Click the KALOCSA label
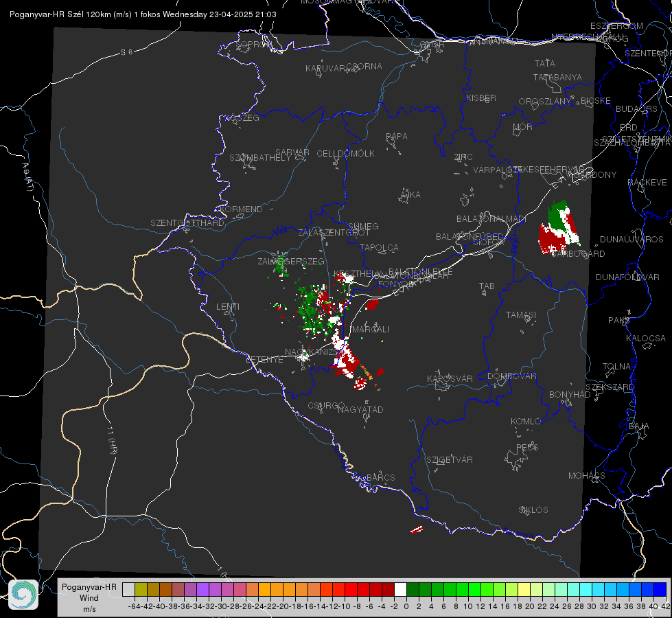Image resolution: width=672 pixels, height=618 pixels. [645, 339]
